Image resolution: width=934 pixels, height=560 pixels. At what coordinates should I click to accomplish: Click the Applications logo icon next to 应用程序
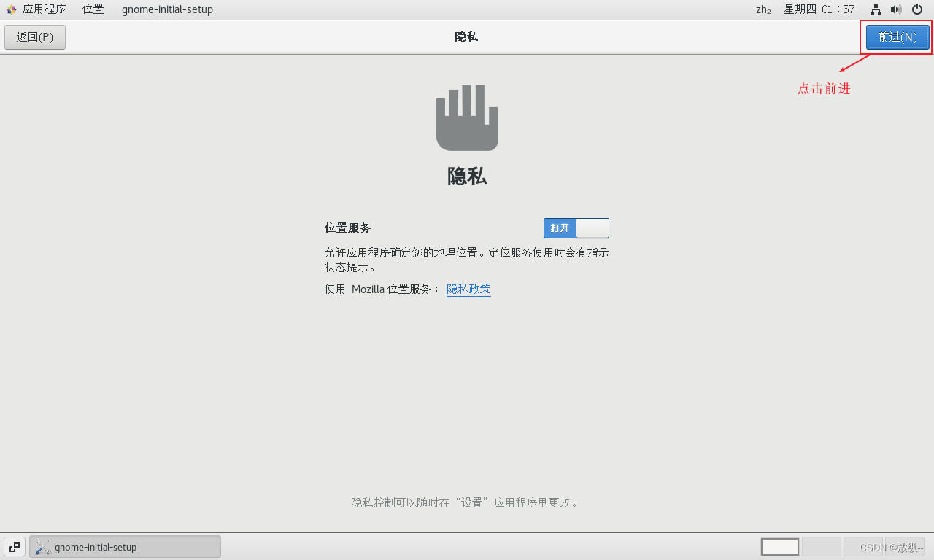coord(11,9)
